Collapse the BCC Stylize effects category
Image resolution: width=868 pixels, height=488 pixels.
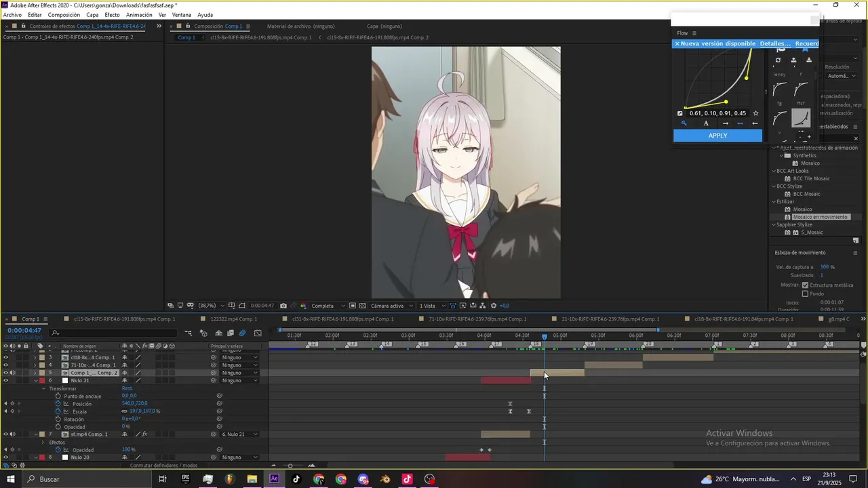point(774,186)
